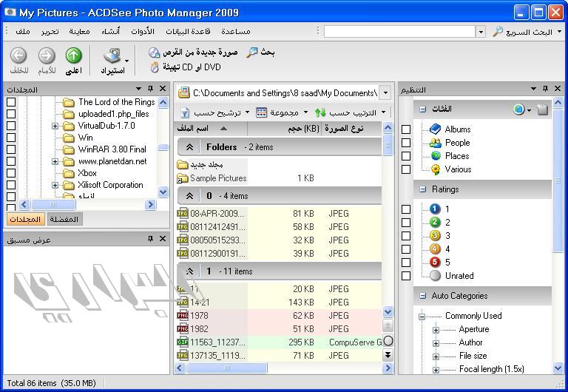Switch to the Folders (المجلدات) tab
Image resolution: width=568 pixels, height=392 pixels.
click(25, 219)
